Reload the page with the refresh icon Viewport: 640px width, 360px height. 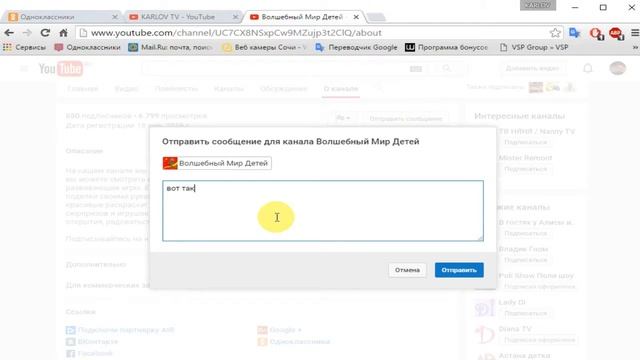click(x=45, y=33)
